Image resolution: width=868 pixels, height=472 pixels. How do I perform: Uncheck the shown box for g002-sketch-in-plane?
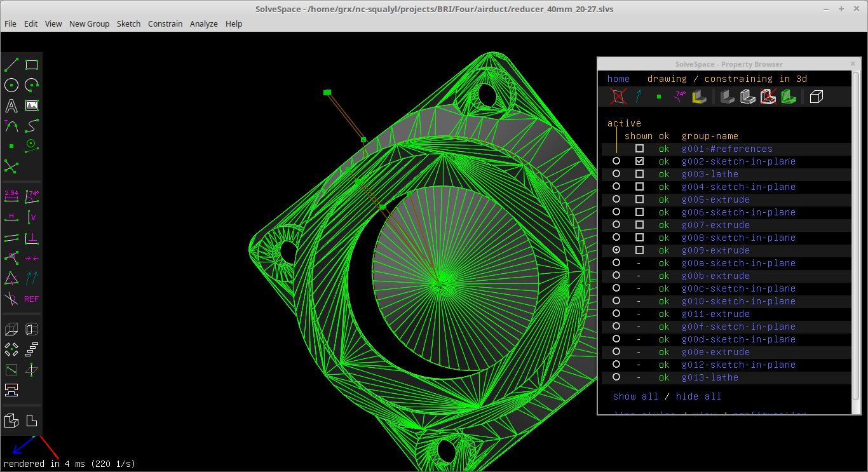(x=639, y=161)
